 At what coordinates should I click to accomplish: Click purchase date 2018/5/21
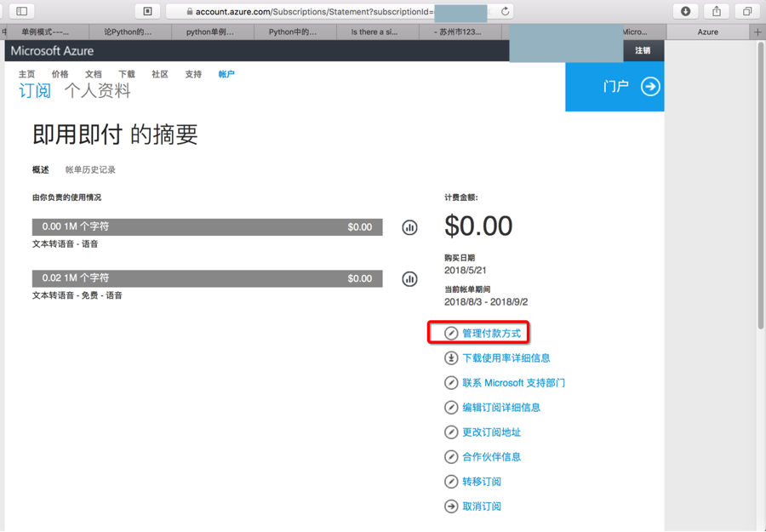point(465,270)
